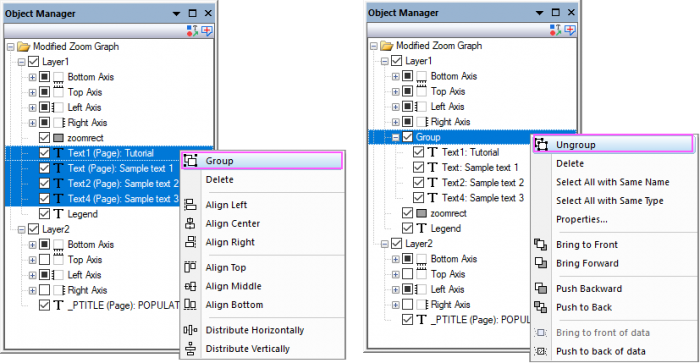Toggle zoomrect checkbox in left panel
The image size is (700, 363).
point(44,138)
